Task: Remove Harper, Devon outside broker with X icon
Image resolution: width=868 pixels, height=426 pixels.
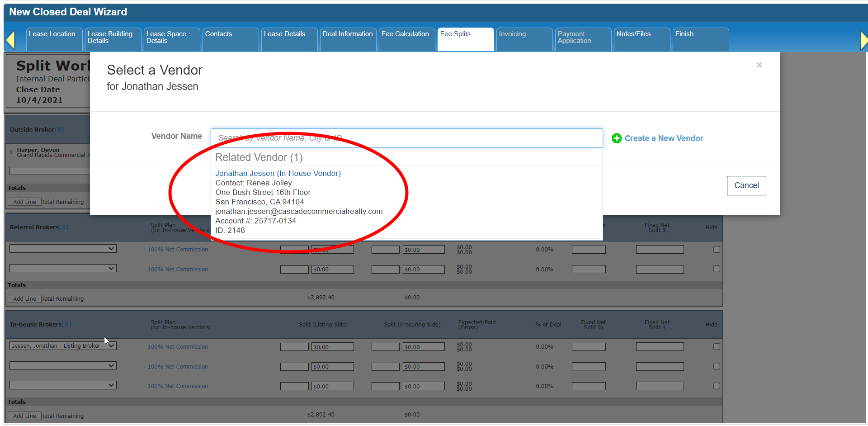Action: click(x=11, y=152)
